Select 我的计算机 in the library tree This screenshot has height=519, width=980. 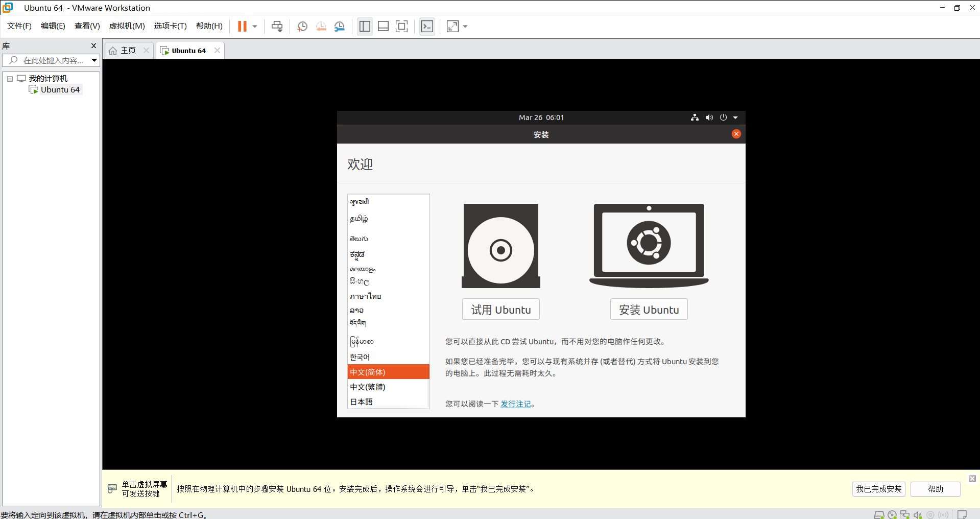48,78
